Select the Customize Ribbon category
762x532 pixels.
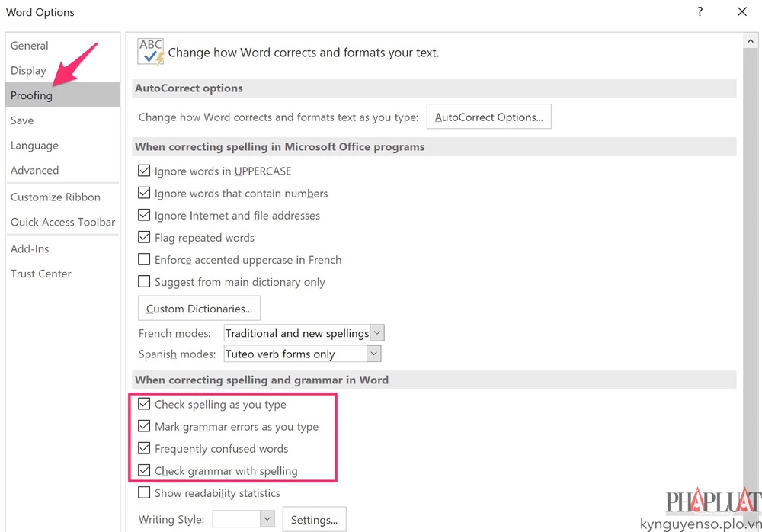pos(56,197)
